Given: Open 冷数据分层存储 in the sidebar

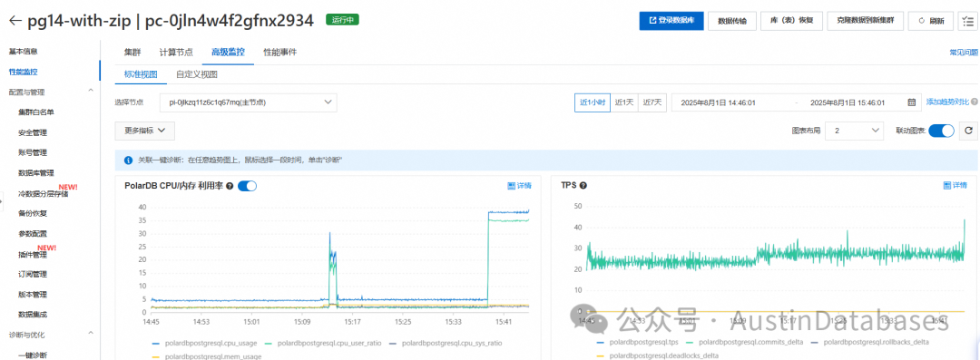Looking at the screenshot, I should (x=44, y=194).
